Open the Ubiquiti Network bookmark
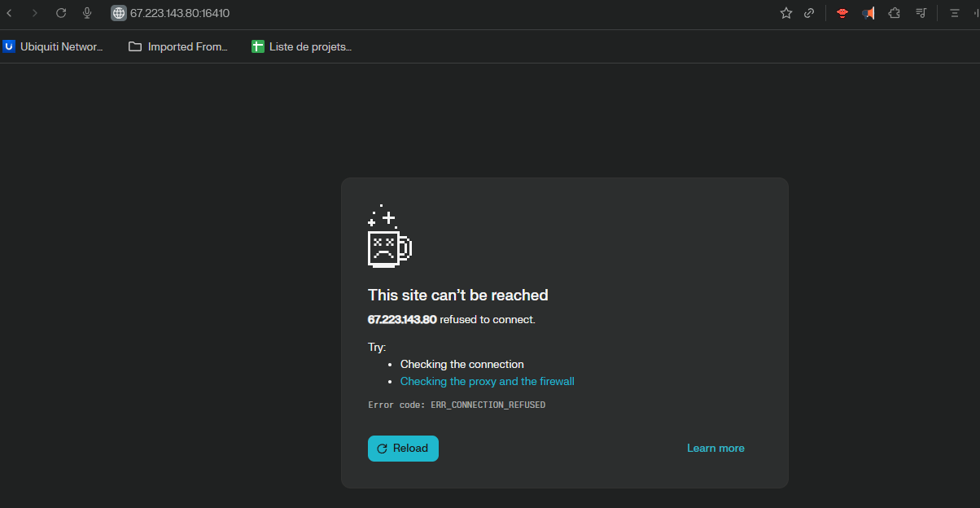980x508 pixels. point(54,47)
